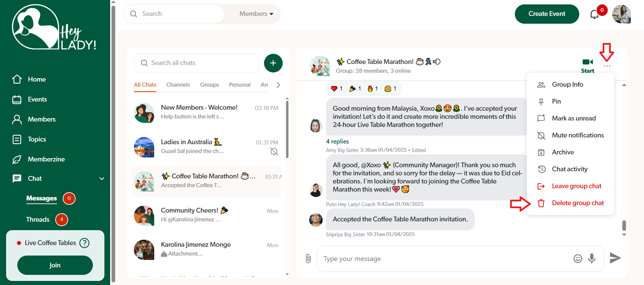Open the three-dot chat options menu
644x285 pixels.
tap(607, 66)
